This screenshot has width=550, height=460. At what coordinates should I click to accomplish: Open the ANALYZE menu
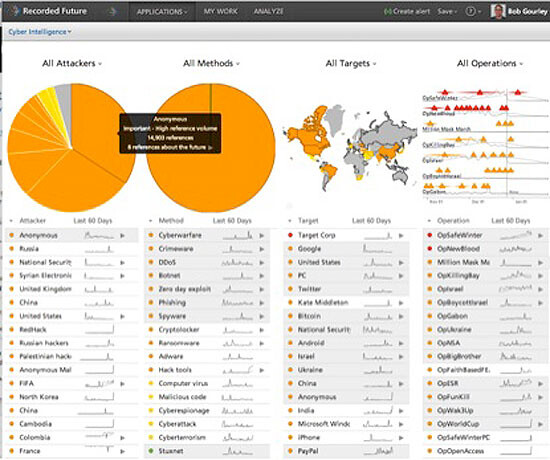pyautogui.click(x=268, y=12)
